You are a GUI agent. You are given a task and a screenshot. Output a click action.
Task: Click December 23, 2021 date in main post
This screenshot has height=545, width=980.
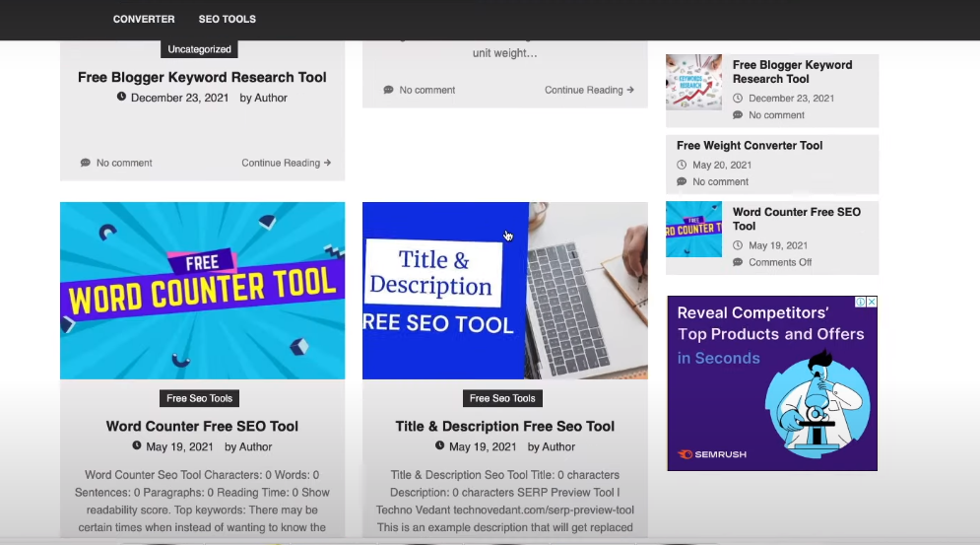pyautogui.click(x=179, y=98)
